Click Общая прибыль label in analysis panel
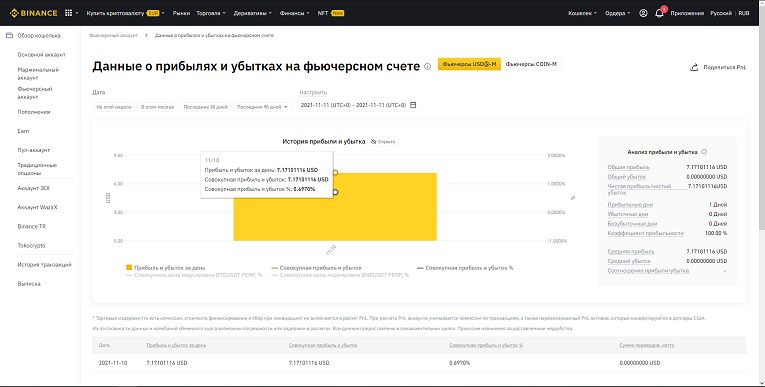765x387 pixels. coord(628,167)
